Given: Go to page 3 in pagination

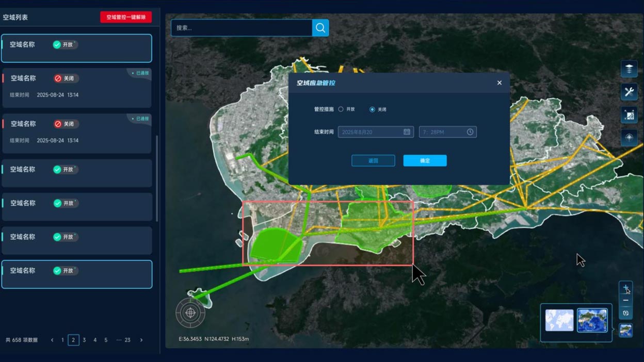Looking at the screenshot, I should tap(84, 340).
